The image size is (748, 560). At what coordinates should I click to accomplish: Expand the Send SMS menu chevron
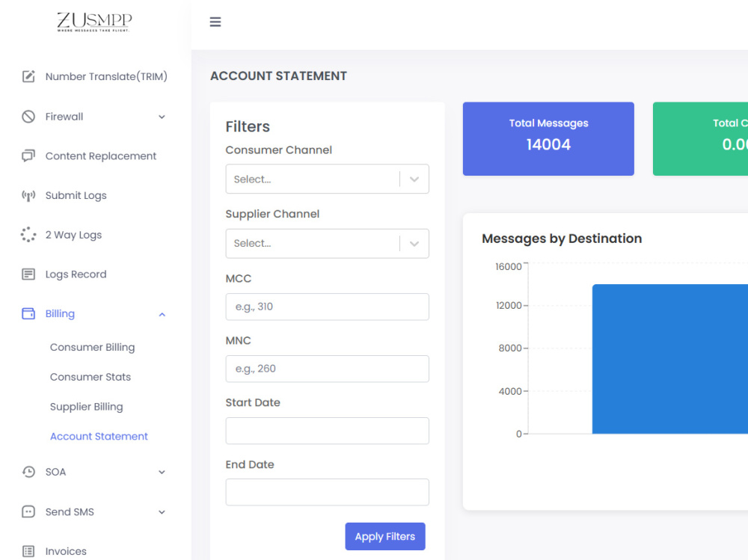pyautogui.click(x=162, y=512)
